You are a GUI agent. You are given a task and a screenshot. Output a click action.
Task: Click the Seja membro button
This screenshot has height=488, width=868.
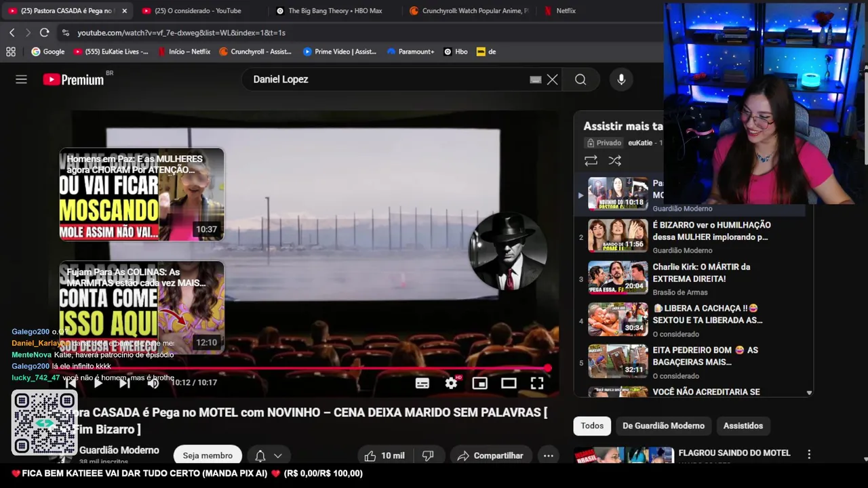click(208, 455)
